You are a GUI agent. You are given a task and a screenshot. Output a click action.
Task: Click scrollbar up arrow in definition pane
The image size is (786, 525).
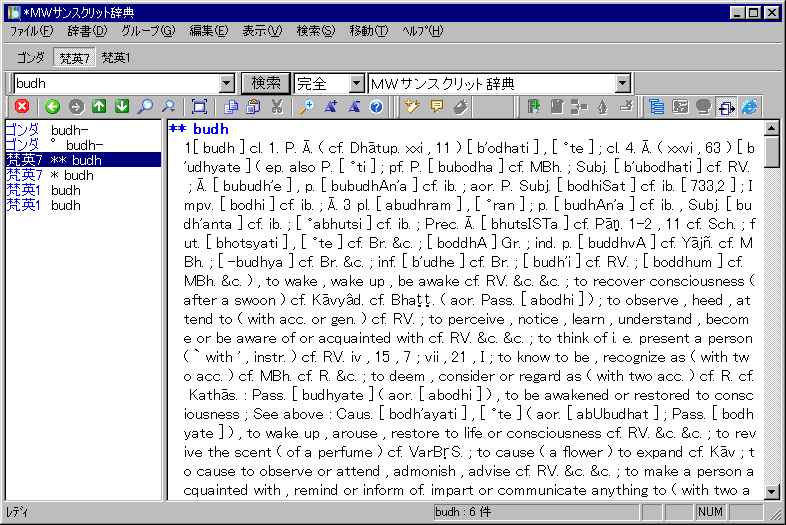point(772,128)
